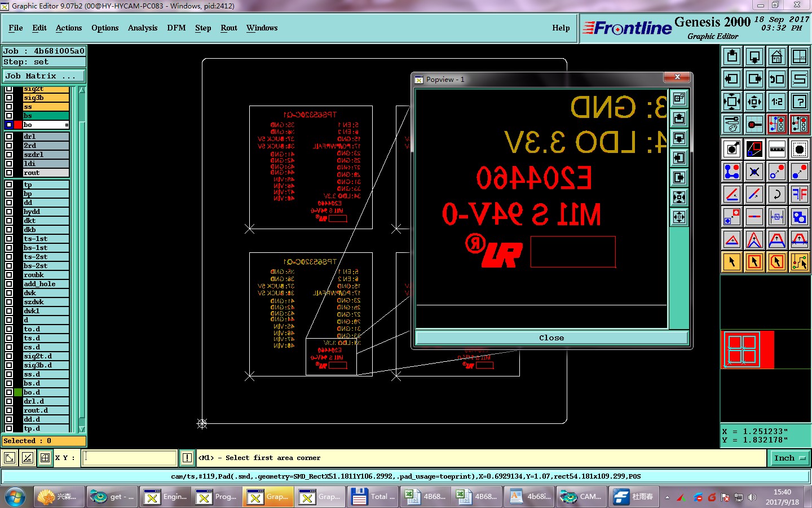Select the rectangle area select tool

pyautogui.click(x=754, y=262)
